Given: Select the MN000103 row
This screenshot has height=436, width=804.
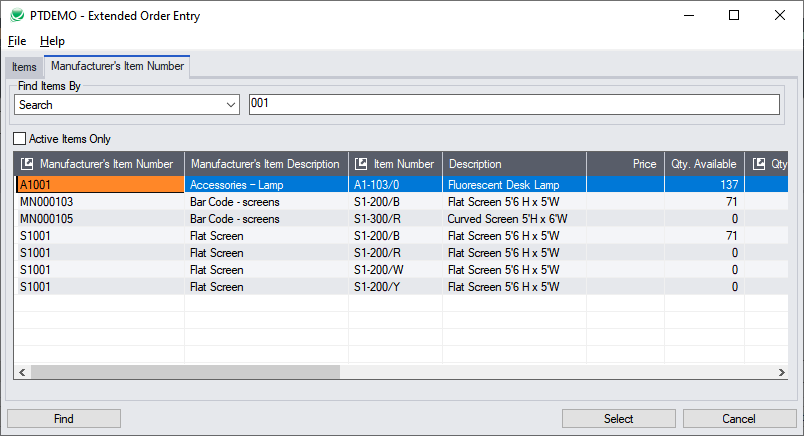Looking at the screenshot, I should coord(401,202).
